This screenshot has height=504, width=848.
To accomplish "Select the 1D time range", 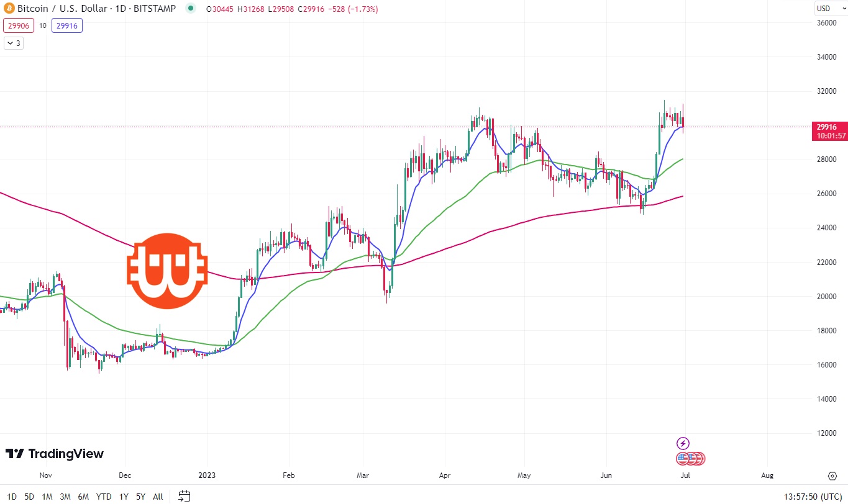I will tap(12, 497).
